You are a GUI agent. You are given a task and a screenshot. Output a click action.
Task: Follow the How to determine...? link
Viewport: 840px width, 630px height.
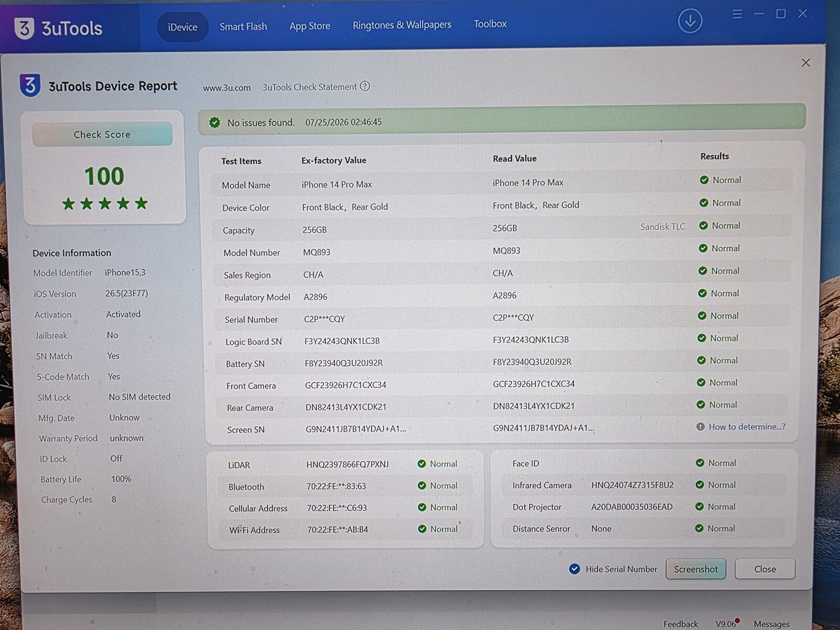pos(747,427)
